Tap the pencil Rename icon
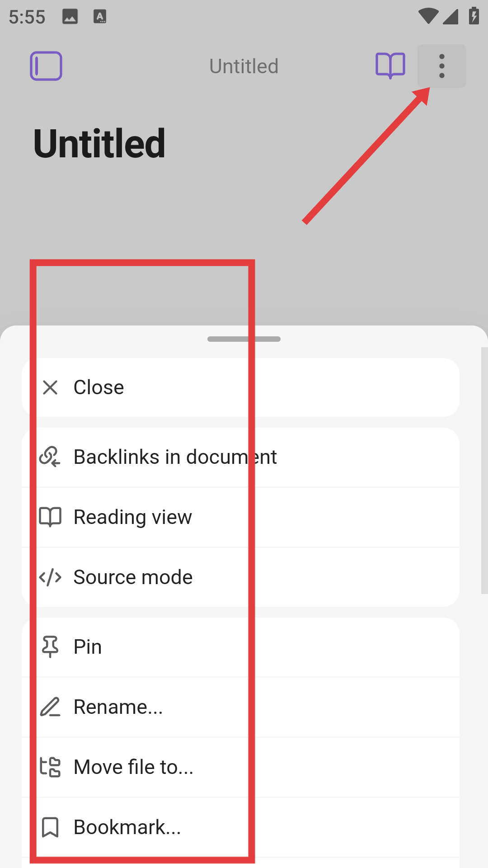488x868 pixels. click(x=50, y=707)
